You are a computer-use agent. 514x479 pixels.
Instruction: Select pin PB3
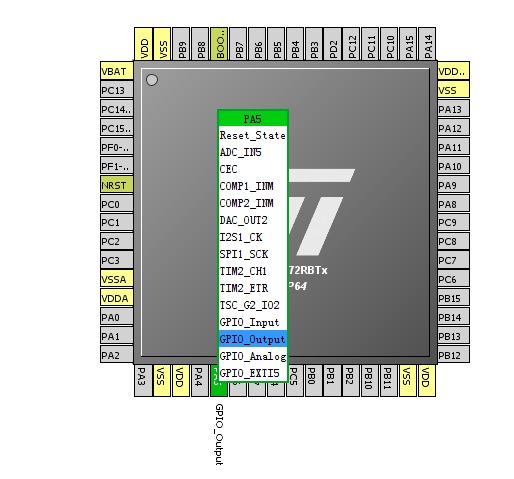pyautogui.click(x=314, y=44)
